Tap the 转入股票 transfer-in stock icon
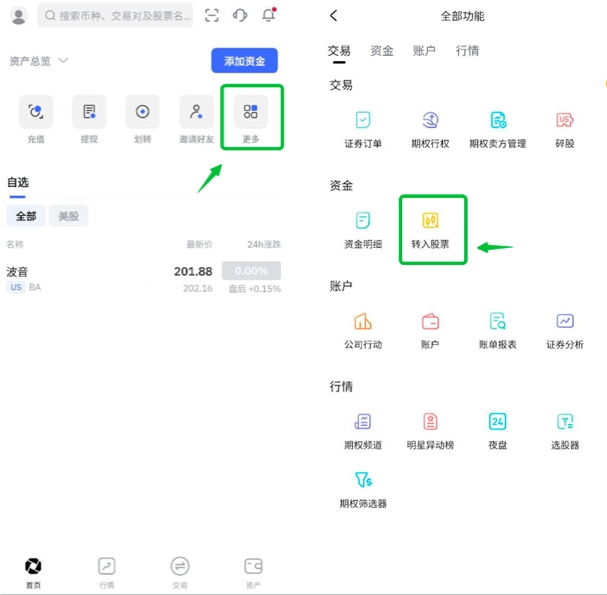607x595 pixels. (431, 221)
